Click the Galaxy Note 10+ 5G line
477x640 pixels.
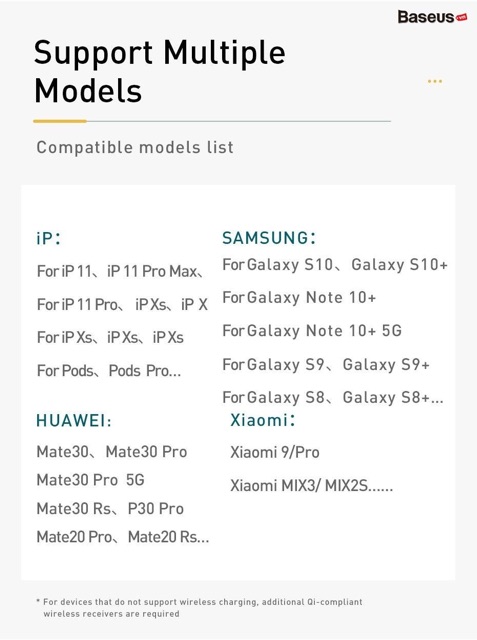312,331
